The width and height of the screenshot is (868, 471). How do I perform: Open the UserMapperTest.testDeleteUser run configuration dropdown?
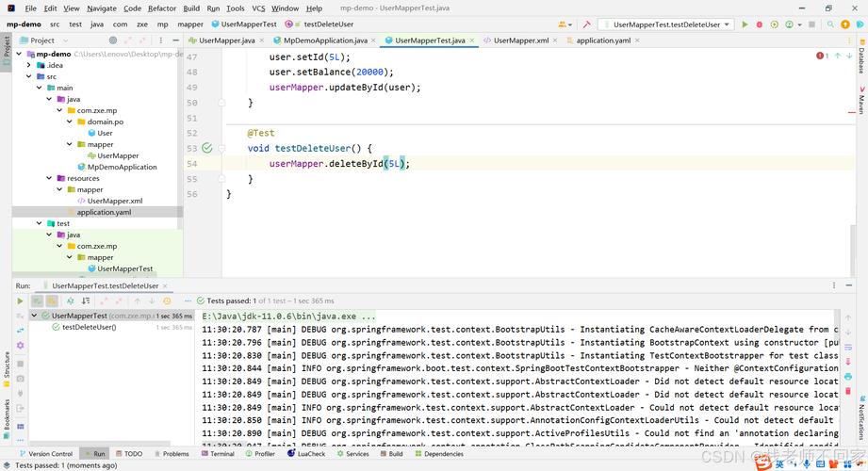click(x=667, y=24)
